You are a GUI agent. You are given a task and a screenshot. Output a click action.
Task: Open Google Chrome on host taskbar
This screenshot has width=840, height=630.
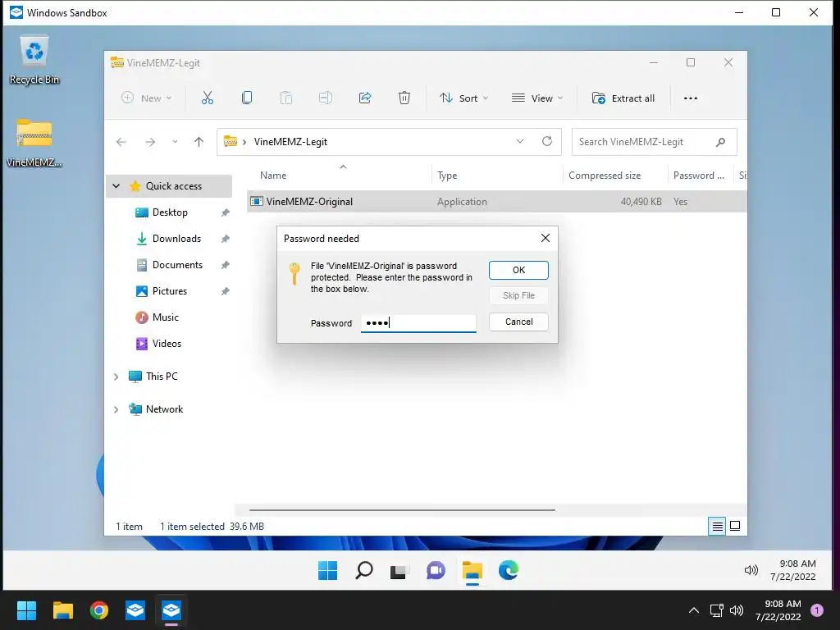coord(99,610)
